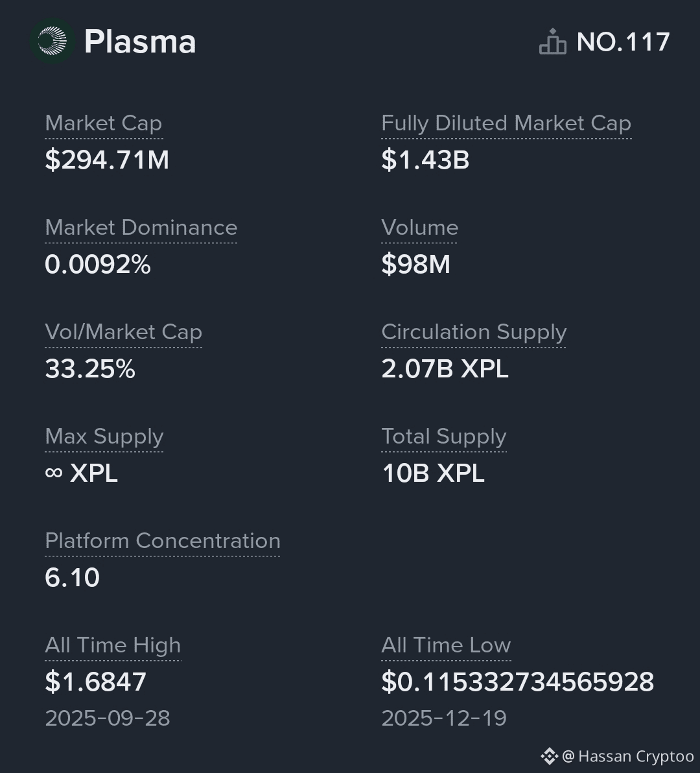This screenshot has width=700, height=773.
Task: Click the Platform Concentration label
Action: click(x=163, y=541)
